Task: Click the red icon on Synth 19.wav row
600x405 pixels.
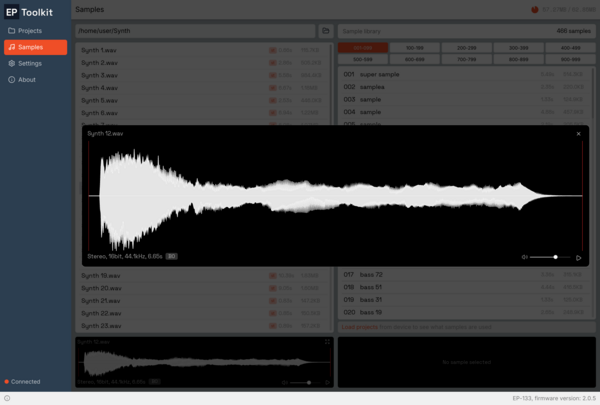Action: (x=272, y=276)
